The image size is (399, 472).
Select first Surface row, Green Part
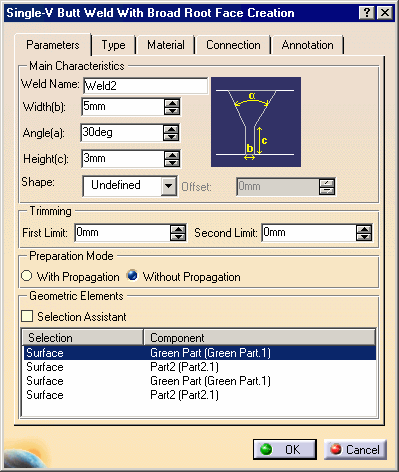click(200, 353)
